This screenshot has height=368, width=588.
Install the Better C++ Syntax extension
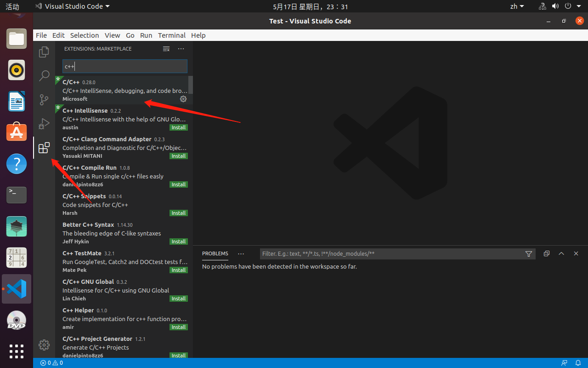[x=179, y=241]
